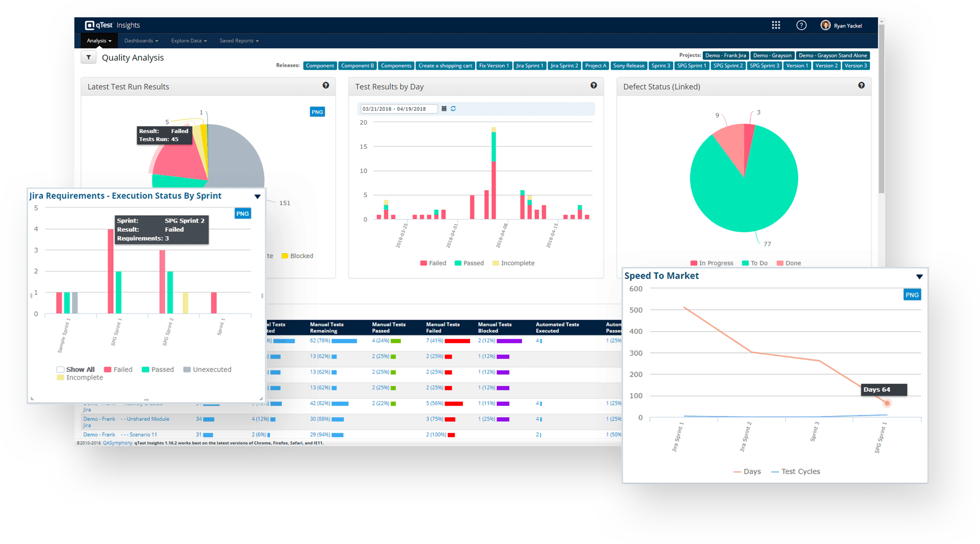This screenshot has height=544, width=980.
Task: Open help for Defect Status (Linked)
Action: pyautogui.click(x=861, y=86)
